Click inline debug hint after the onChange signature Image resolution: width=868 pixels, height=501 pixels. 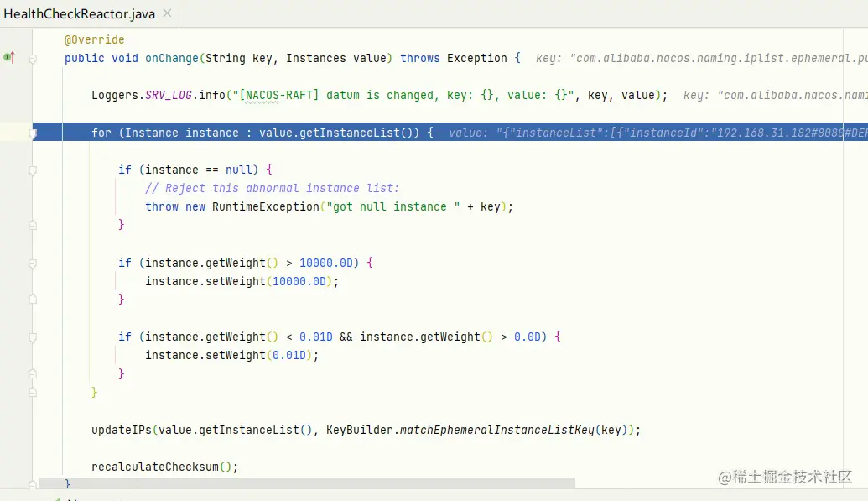[x=701, y=58]
